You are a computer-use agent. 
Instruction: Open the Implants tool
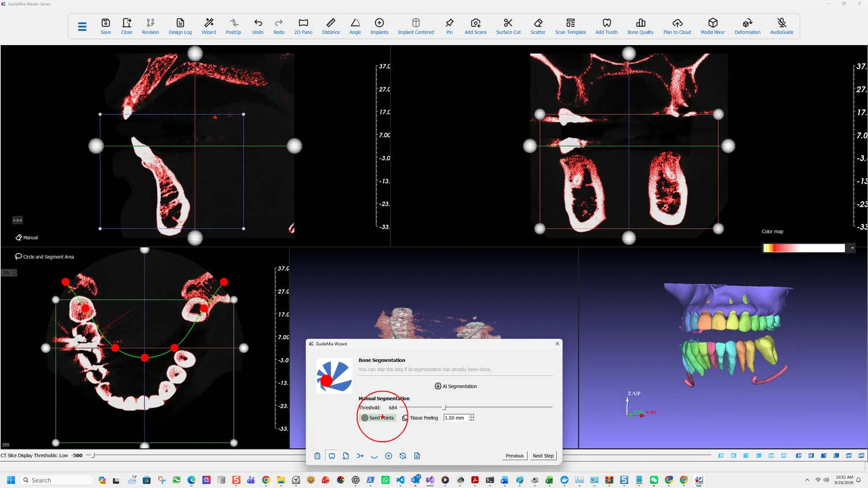[380, 26]
